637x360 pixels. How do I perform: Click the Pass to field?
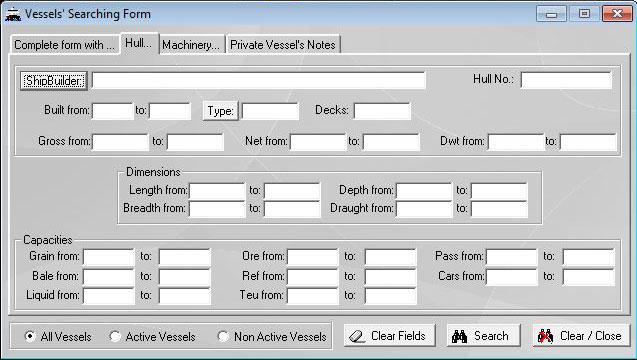click(x=588, y=257)
